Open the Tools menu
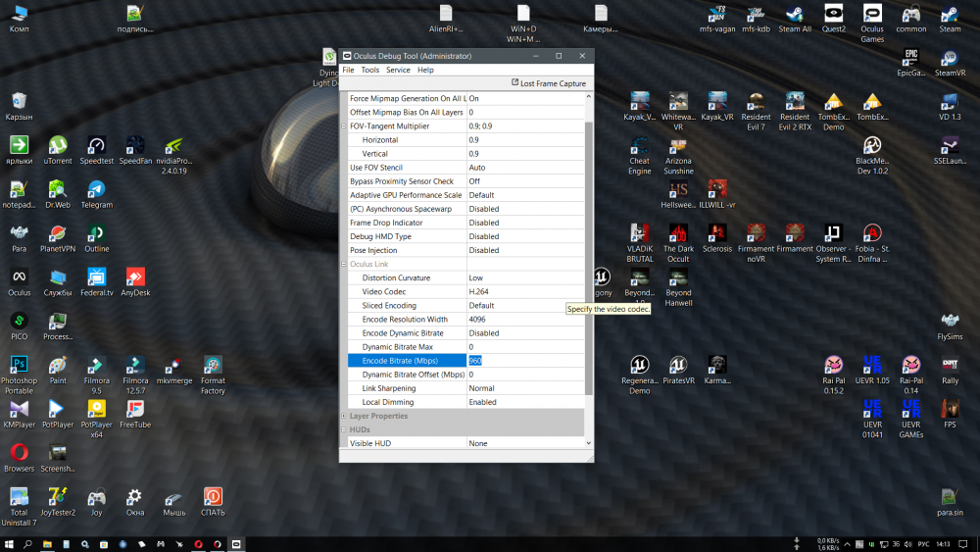 pyautogui.click(x=369, y=70)
